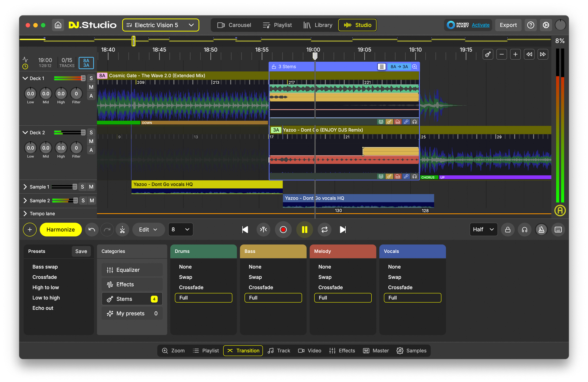Viewport: 588px width, 382px height.
Task: Click the key-match guitar icon above the timeline
Action: pyautogui.click(x=488, y=54)
